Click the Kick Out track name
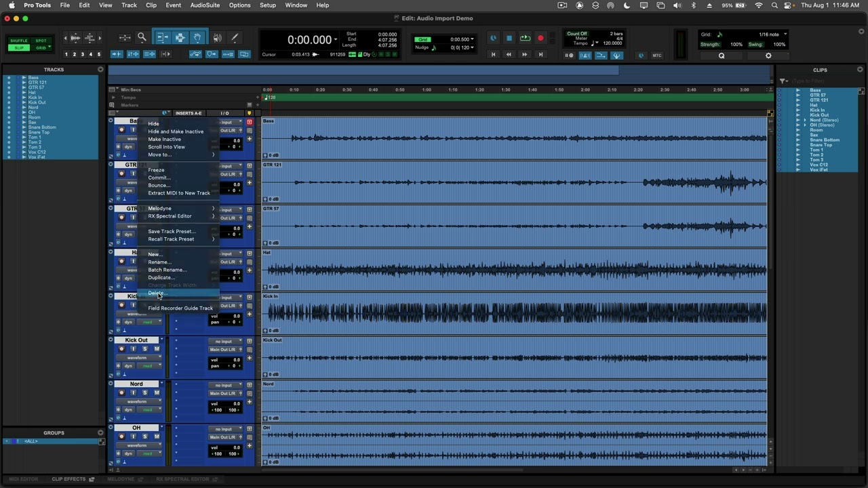This screenshot has height=488, width=868. 136,340
